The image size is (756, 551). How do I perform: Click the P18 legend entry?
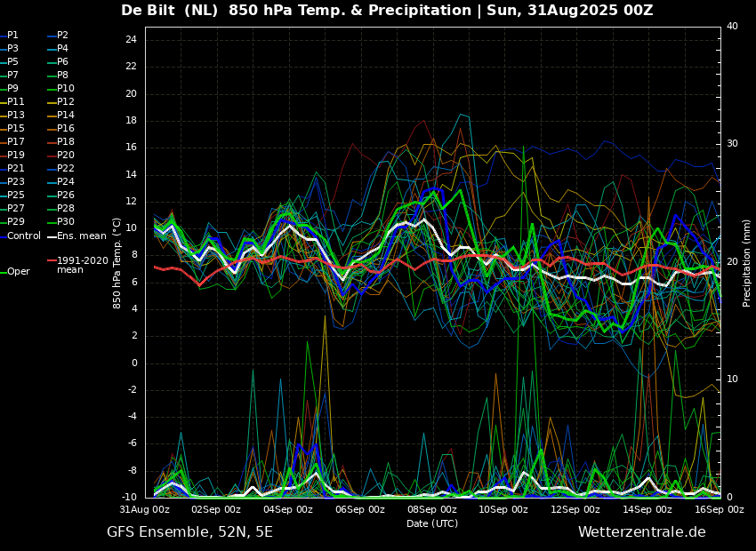tap(65, 142)
